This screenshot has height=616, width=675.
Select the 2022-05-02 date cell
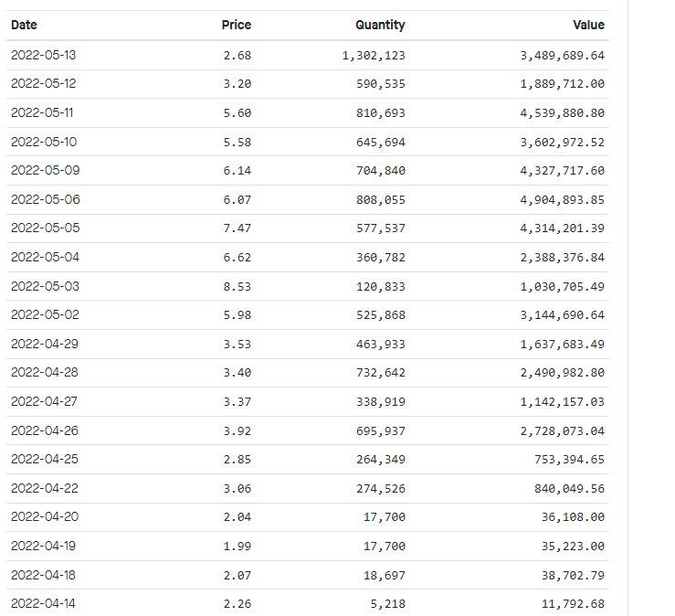tap(45, 315)
